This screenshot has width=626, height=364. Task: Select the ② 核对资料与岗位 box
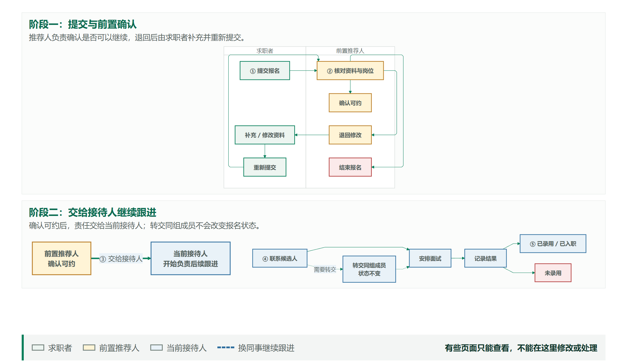350,71
